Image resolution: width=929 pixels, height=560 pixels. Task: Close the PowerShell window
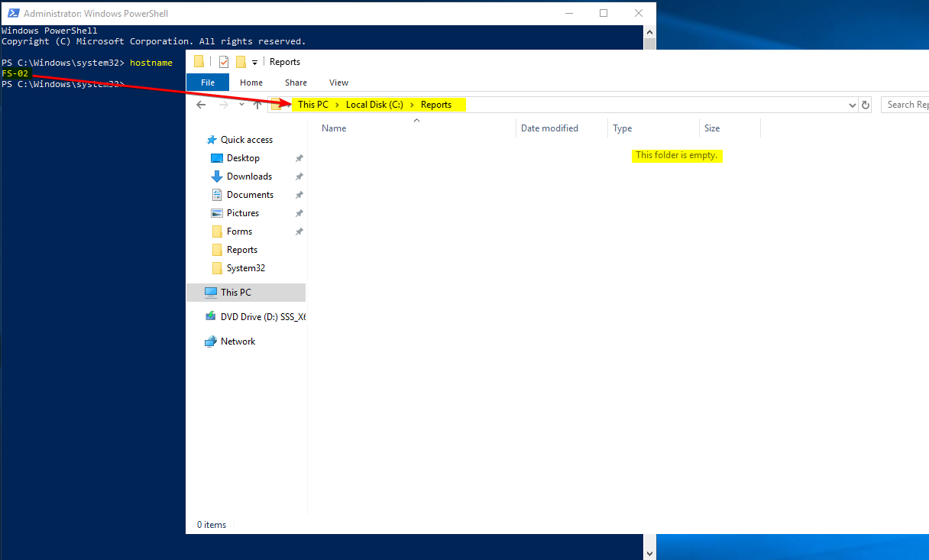coord(639,13)
